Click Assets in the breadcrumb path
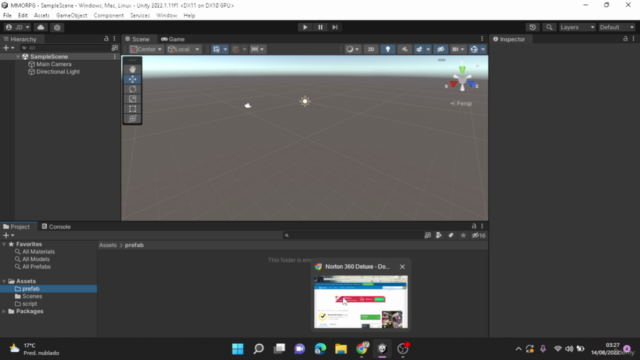640x360 pixels. point(108,245)
